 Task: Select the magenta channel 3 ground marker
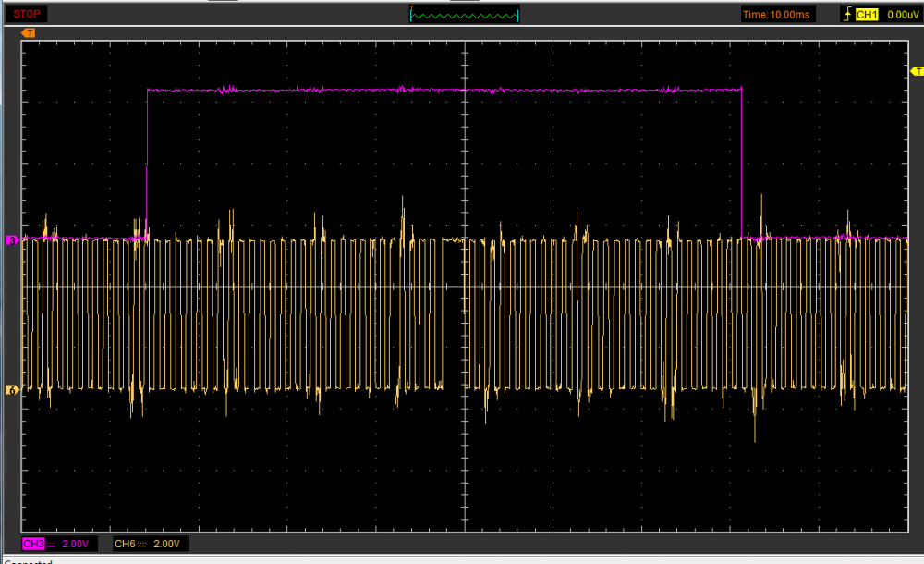(x=12, y=239)
